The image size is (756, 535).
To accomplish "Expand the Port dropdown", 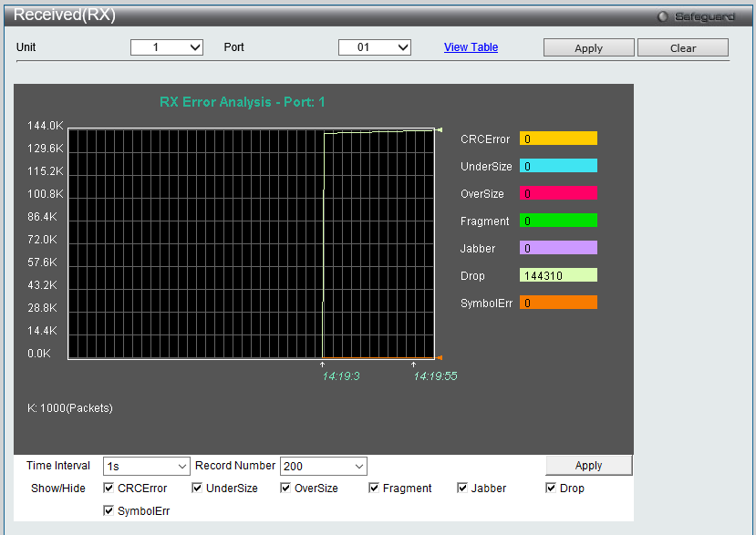I will 375,47.
